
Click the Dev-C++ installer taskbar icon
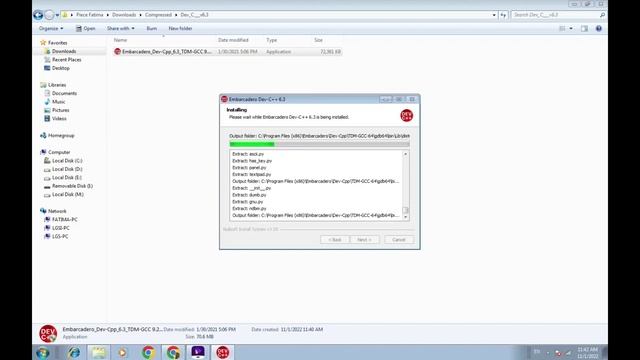pos(222,353)
